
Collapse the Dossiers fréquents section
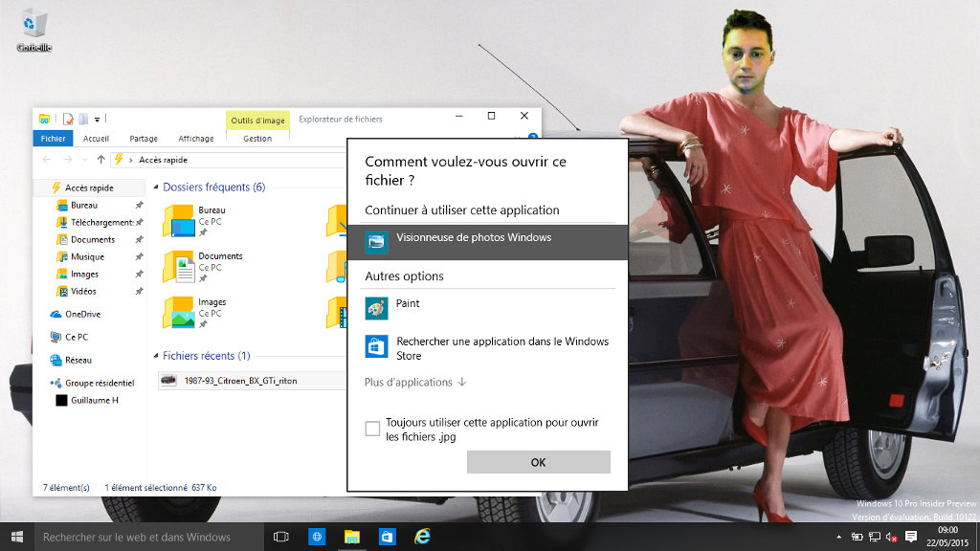pos(156,187)
